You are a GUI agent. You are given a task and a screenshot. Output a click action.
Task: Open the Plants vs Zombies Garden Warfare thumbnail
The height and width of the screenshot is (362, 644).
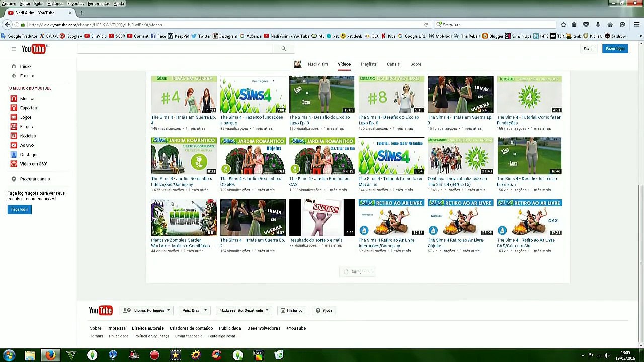184,218
